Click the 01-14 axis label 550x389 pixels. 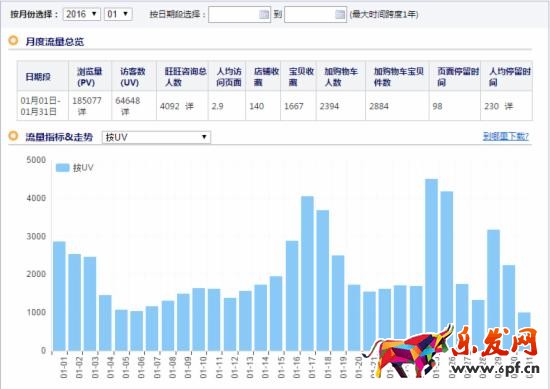coord(265,367)
